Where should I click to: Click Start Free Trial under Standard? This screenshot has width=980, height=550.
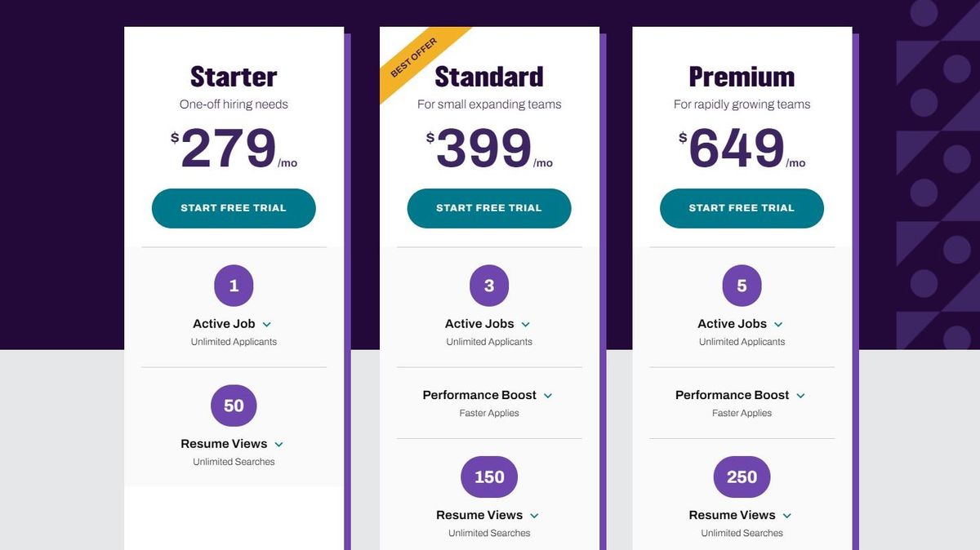[x=488, y=208]
